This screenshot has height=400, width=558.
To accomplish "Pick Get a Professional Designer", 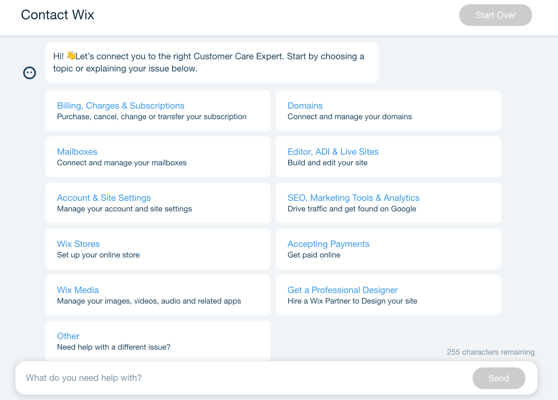I will 388,295.
